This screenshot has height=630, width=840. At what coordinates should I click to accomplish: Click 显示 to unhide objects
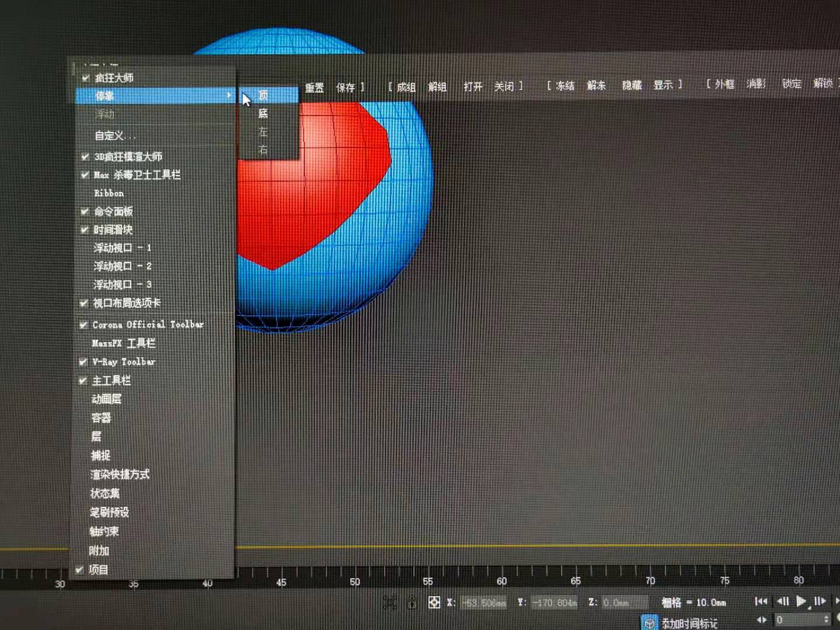point(663,85)
